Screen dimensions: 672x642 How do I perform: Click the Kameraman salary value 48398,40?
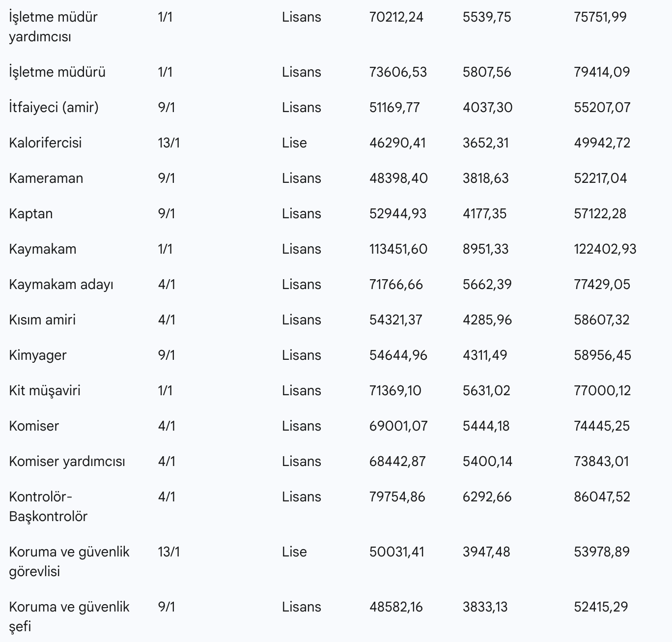point(398,178)
